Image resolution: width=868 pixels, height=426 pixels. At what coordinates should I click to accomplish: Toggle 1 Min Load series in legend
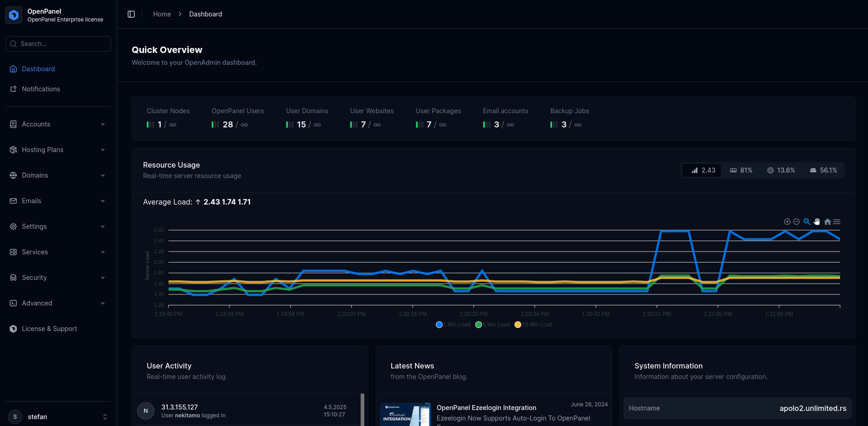[x=453, y=325]
